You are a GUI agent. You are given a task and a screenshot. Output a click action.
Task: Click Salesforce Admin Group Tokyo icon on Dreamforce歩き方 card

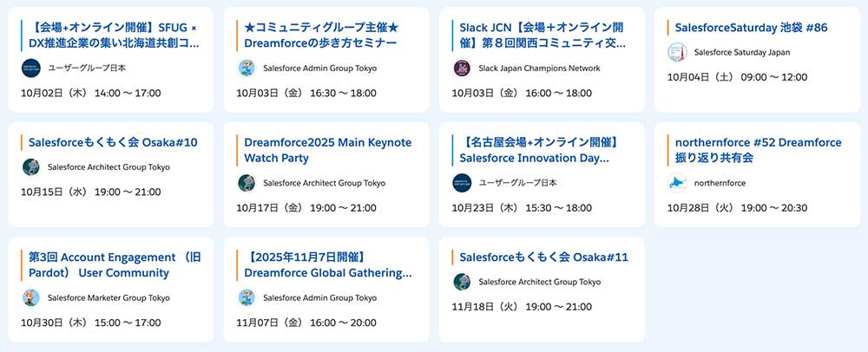[x=247, y=68]
